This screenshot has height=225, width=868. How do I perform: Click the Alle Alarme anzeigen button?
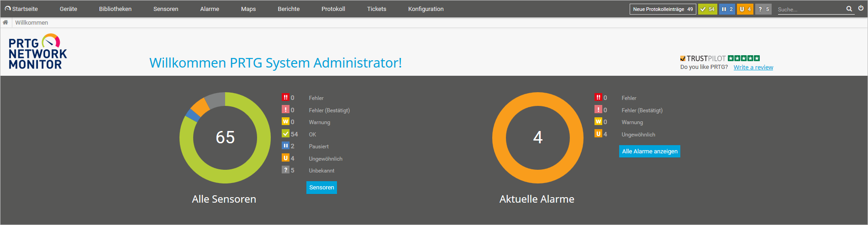[x=650, y=152]
